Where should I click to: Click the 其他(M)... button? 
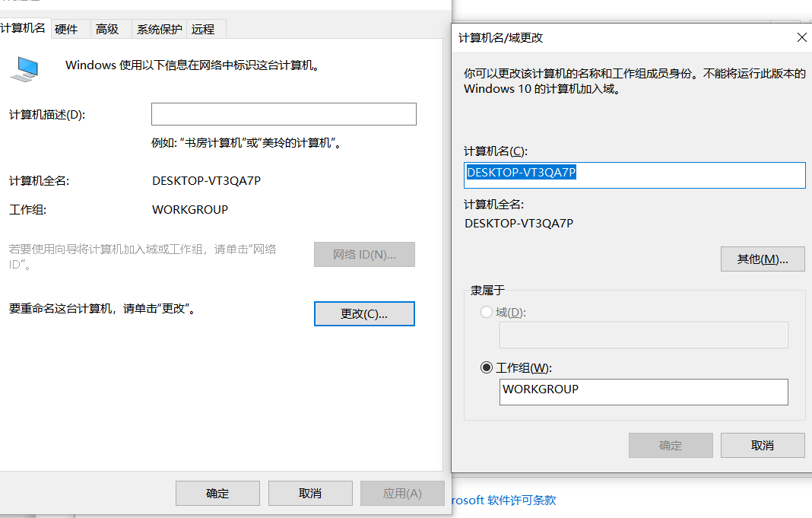(x=762, y=259)
